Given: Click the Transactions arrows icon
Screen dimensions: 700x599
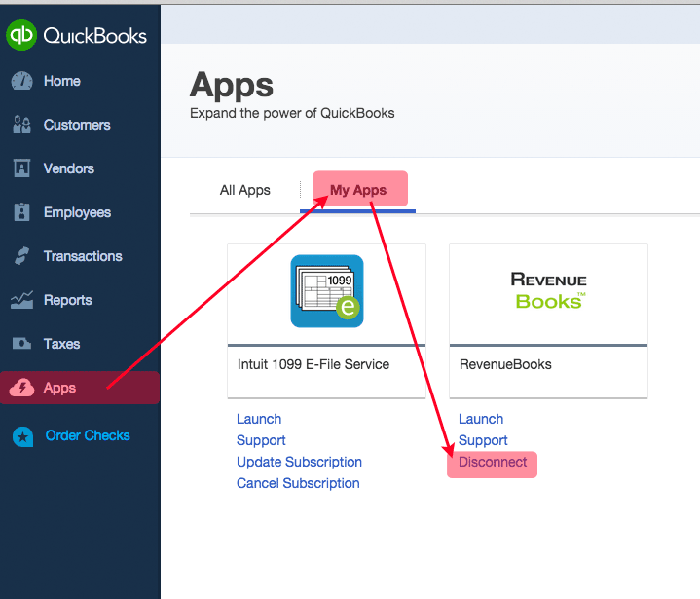Looking at the screenshot, I should click(x=21, y=256).
